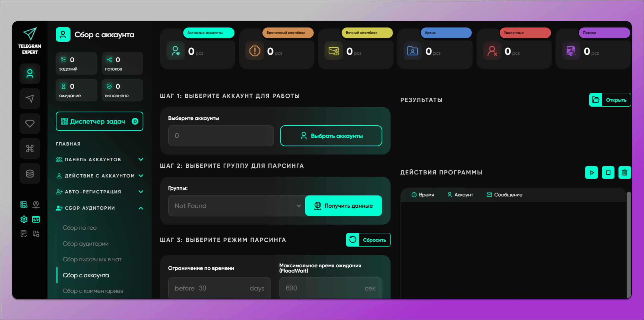Click the paper plane icon in left sidebar
The width and height of the screenshot is (644, 320).
coord(30,99)
